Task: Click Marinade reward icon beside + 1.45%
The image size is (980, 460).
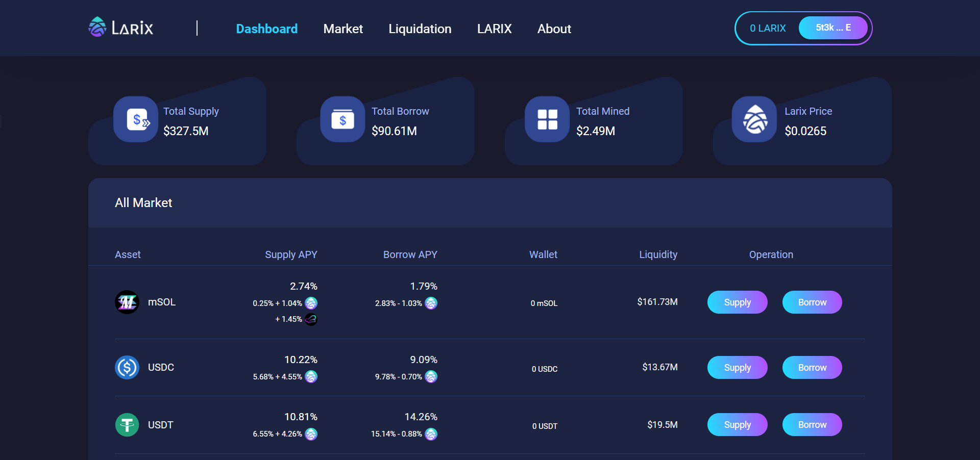Action: (x=311, y=319)
